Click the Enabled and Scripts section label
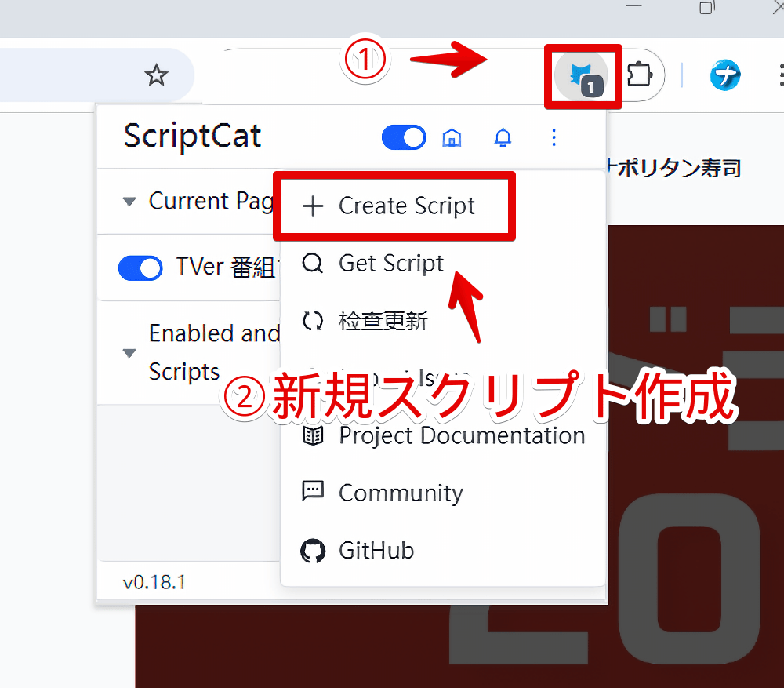Image resolution: width=784 pixels, height=688 pixels. point(214,353)
